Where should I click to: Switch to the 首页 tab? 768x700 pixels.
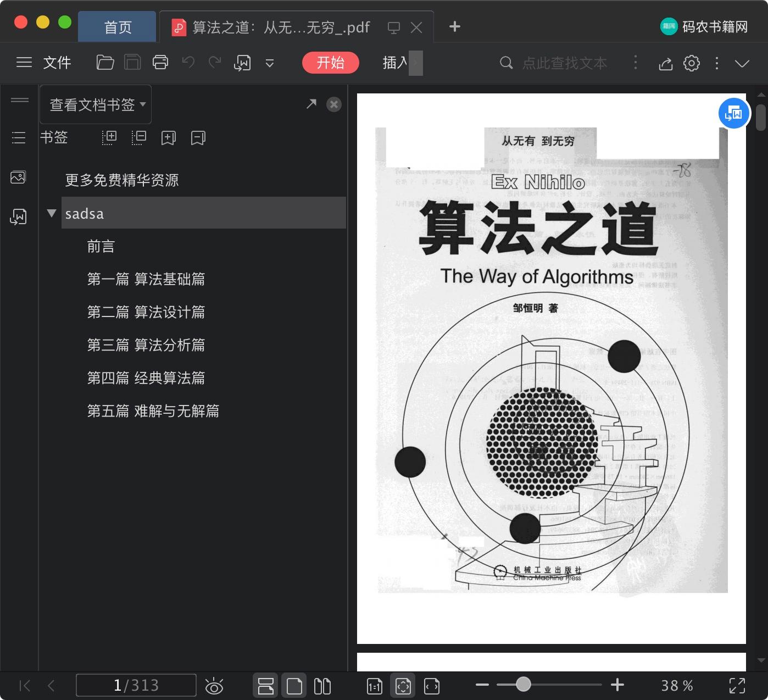[118, 27]
